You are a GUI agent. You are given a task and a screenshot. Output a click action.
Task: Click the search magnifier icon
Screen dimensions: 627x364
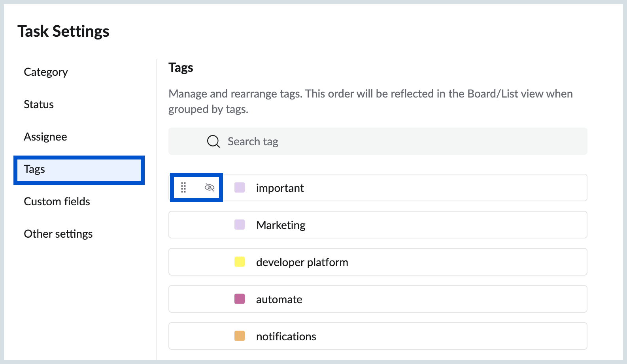tap(213, 141)
